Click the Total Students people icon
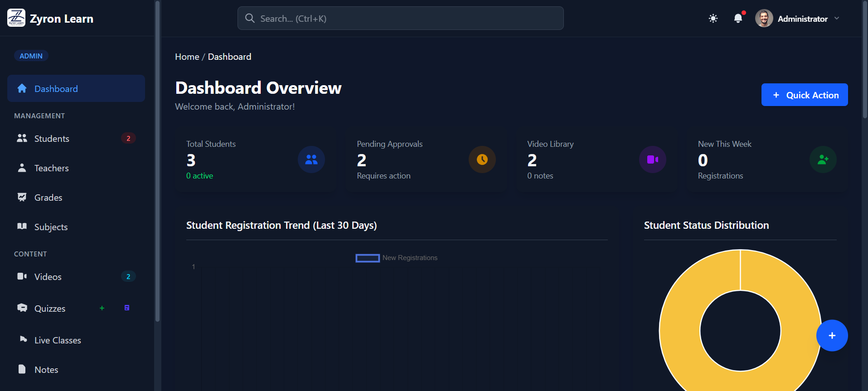Image resolution: width=868 pixels, height=391 pixels. [x=311, y=159]
